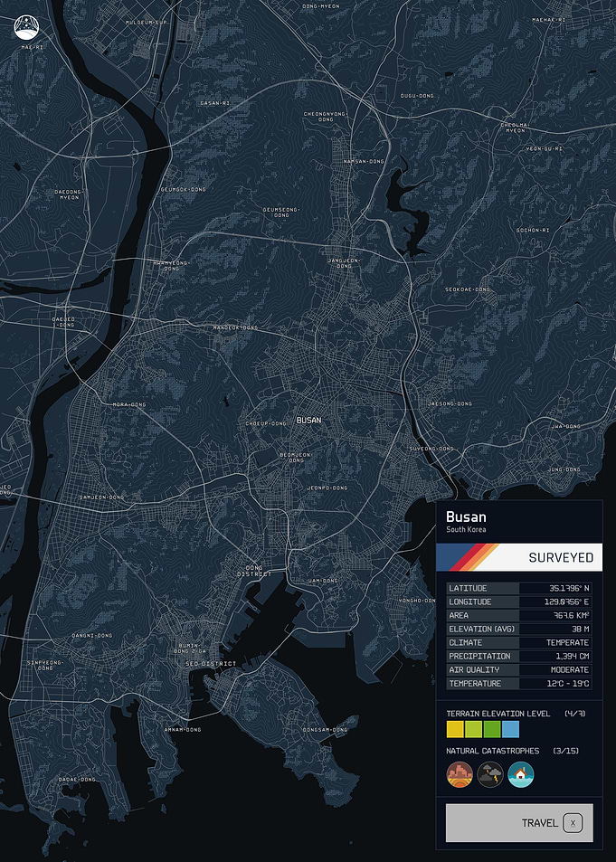
Task: Pick the lime terrain elevation swatch
Action: (474, 730)
